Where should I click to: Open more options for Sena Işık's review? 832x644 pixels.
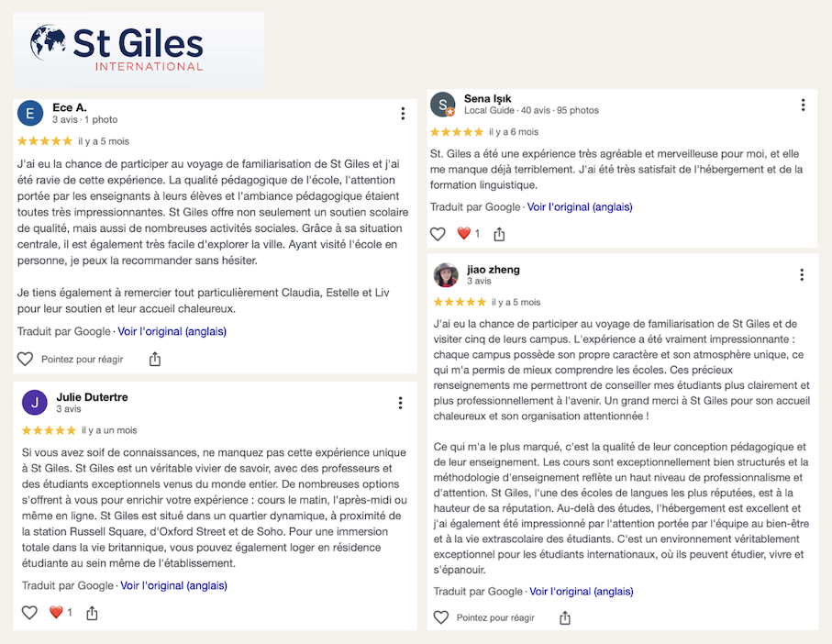click(804, 105)
